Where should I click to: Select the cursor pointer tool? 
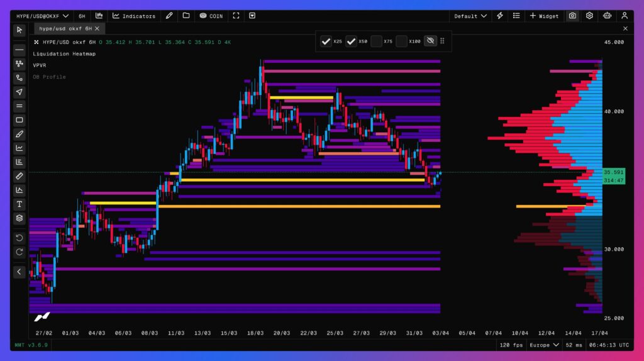[19, 30]
